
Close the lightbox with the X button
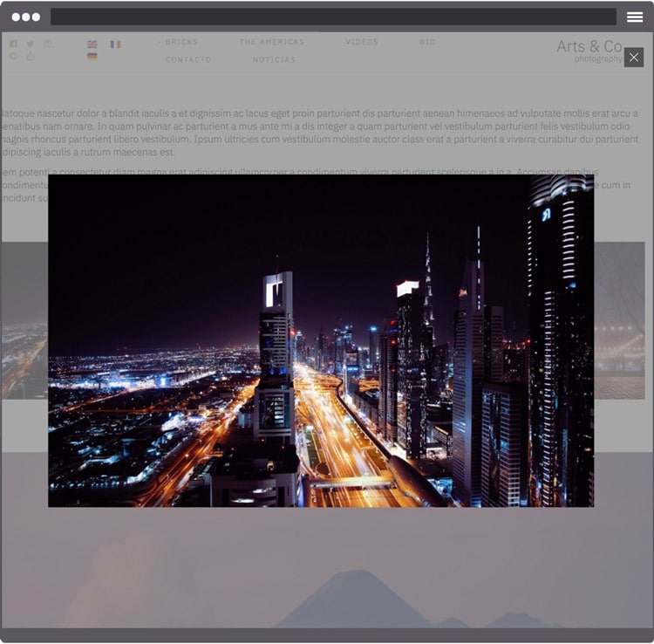pyautogui.click(x=634, y=58)
